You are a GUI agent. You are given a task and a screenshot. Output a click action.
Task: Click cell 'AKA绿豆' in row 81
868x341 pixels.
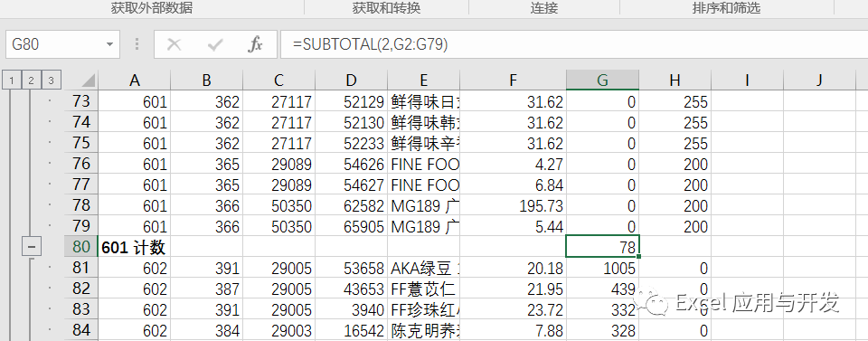click(423, 268)
